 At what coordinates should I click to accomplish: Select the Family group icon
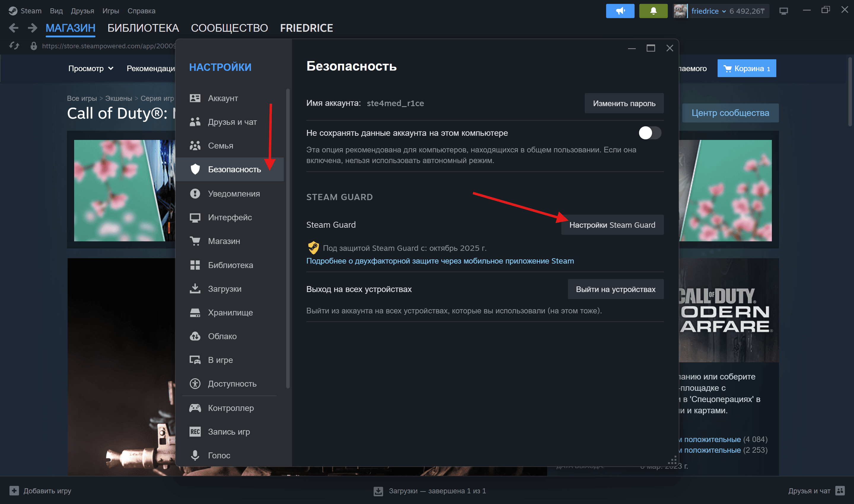click(x=195, y=146)
